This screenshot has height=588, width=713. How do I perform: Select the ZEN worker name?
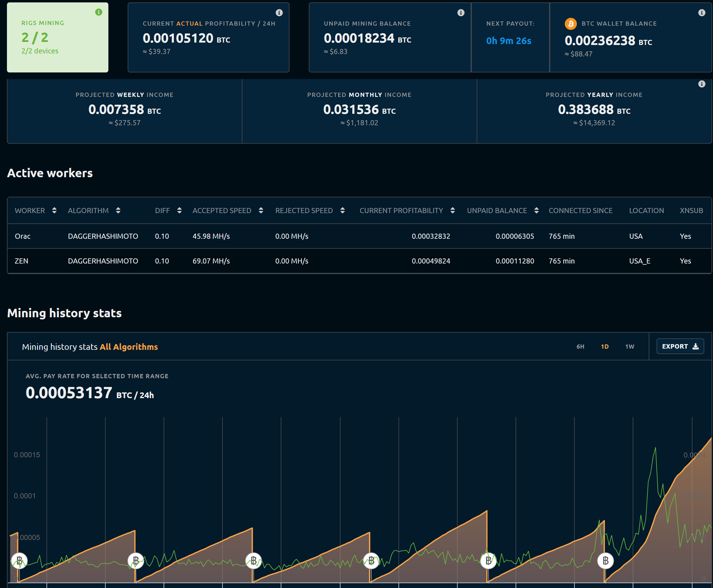click(x=21, y=261)
